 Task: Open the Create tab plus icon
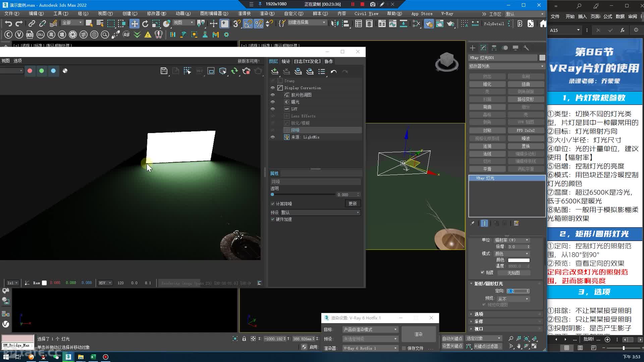[473, 48]
